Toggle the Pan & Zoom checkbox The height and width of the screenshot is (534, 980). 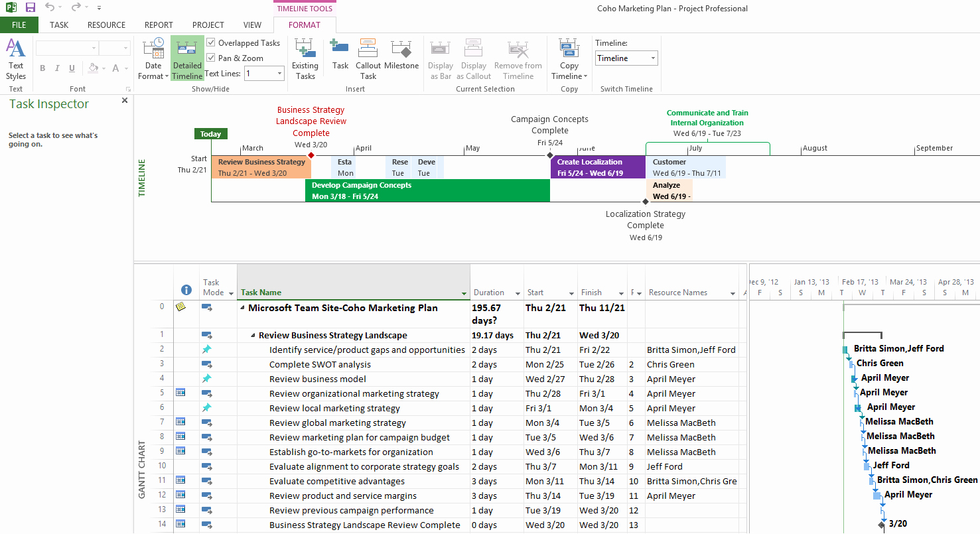211,58
